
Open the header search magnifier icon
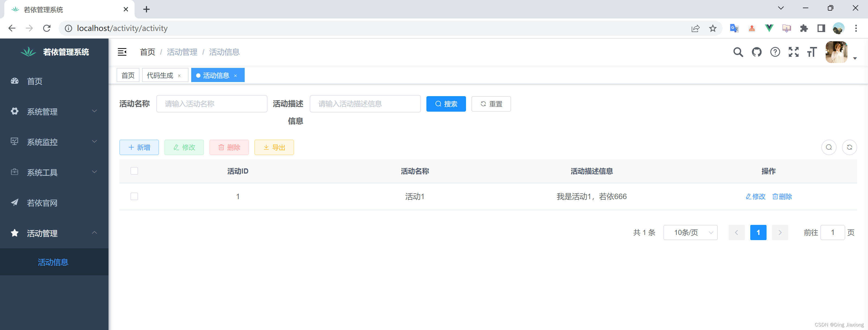tap(738, 52)
